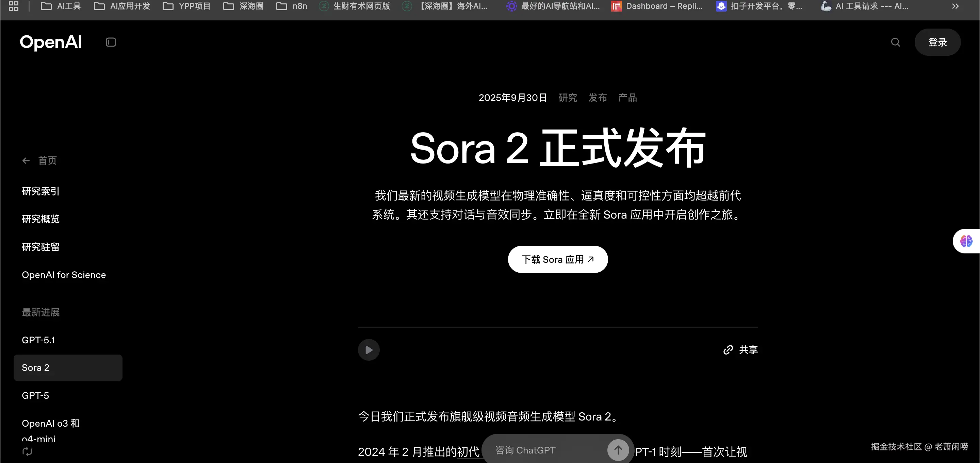Select 研究索引 in sidebar
The height and width of the screenshot is (463, 980).
pyautogui.click(x=41, y=191)
